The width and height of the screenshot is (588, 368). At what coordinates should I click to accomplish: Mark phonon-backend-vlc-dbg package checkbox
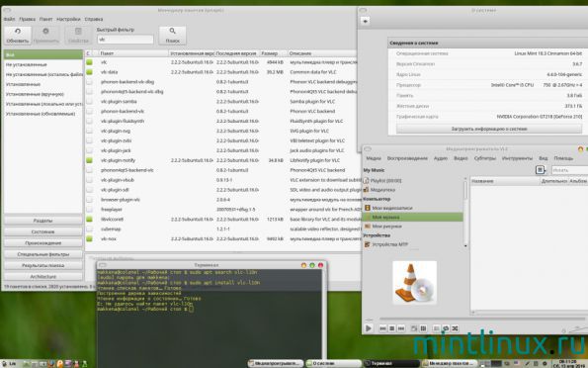[89, 82]
